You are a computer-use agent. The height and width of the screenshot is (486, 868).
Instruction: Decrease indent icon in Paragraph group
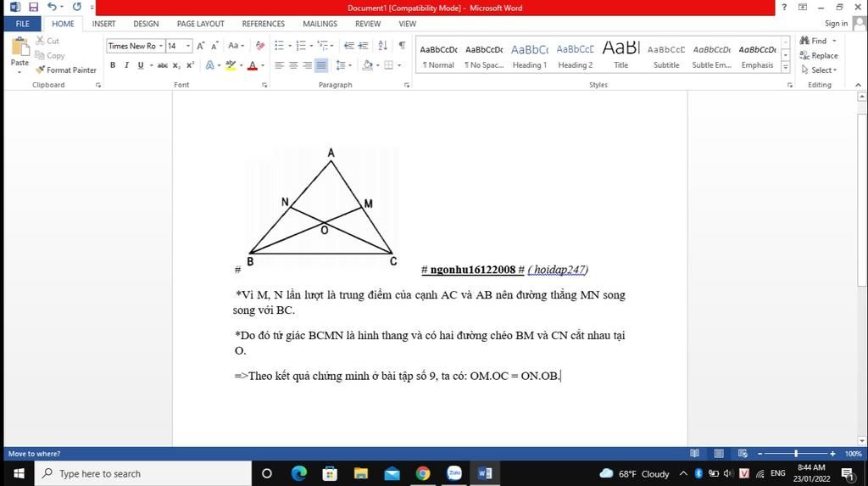coord(348,46)
